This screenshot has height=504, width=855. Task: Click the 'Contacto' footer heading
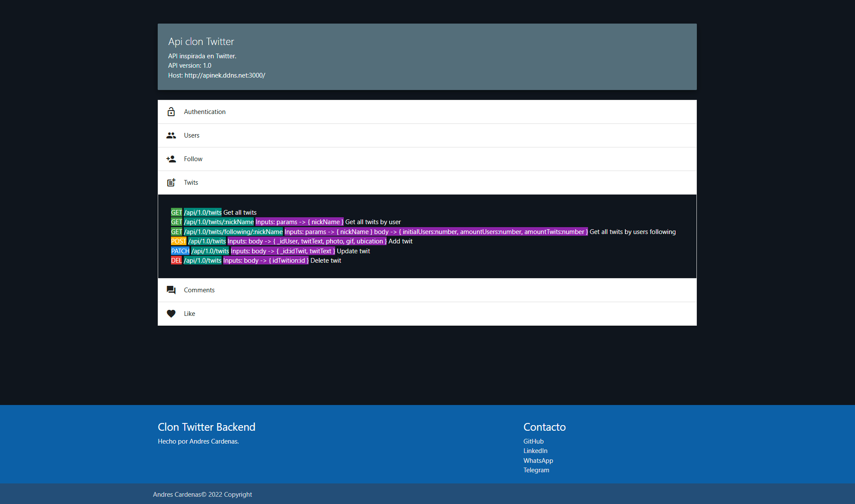coord(544,427)
